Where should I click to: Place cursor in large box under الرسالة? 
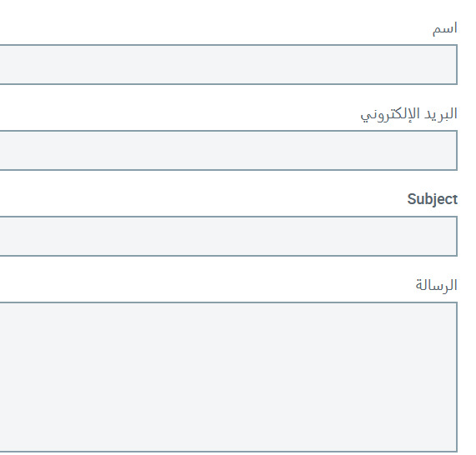(228, 377)
